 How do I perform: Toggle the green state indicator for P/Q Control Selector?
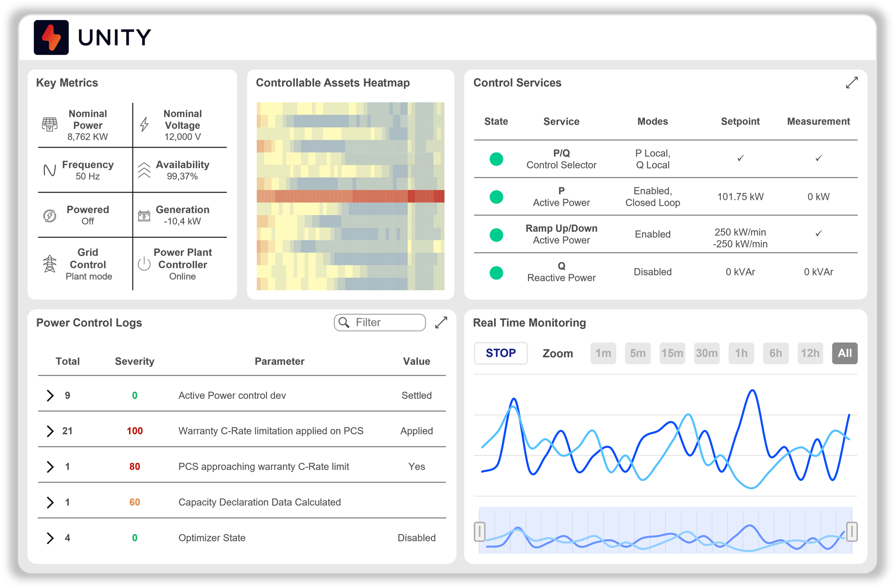pos(496,159)
